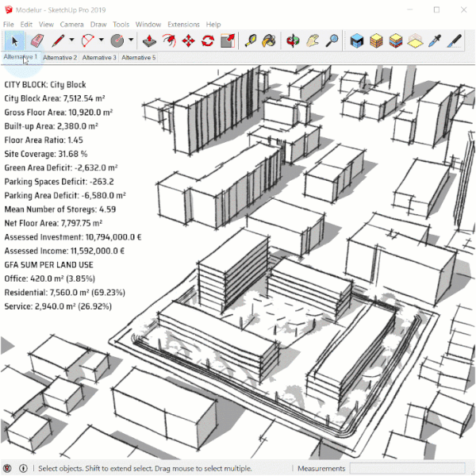Select the Pan hand tool
This screenshot has height=476, width=476.
pyautogui.click(x=313, y=40)
